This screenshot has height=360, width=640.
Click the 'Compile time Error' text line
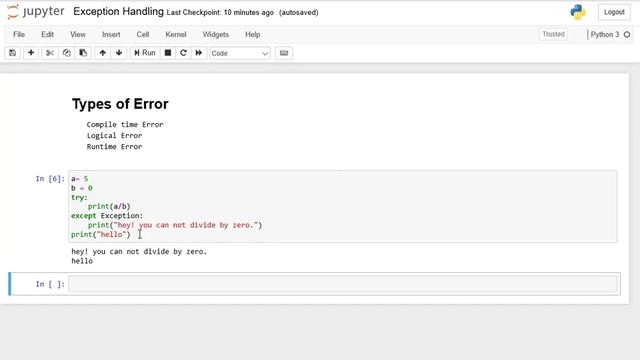tap(125, 124)
